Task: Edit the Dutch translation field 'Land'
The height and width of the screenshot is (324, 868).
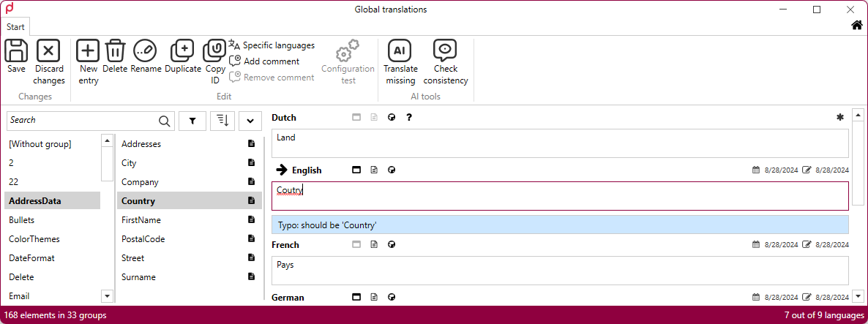Action: pos(560,143)
